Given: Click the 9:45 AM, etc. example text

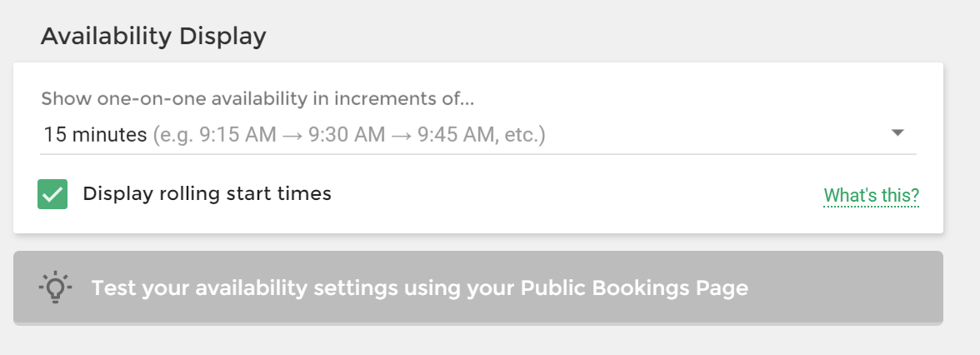Looking at the screenshot, I should pos(482,135).
